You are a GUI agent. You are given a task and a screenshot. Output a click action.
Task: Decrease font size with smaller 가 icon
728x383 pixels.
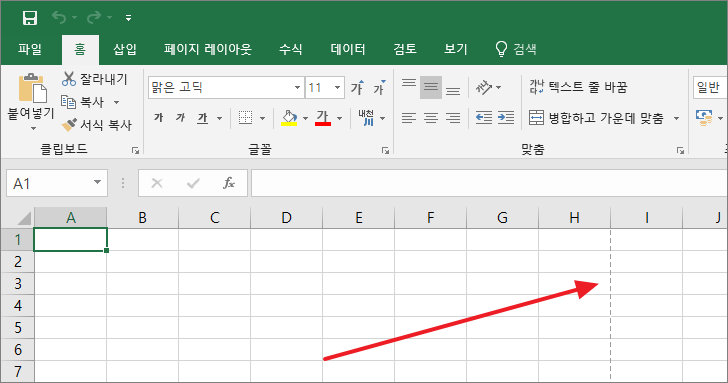point(379,87)
